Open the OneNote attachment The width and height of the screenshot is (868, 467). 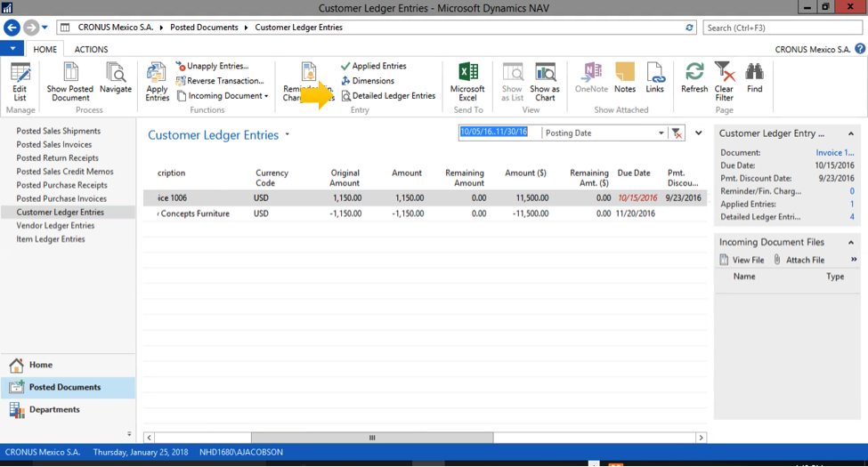click(591, 78)
